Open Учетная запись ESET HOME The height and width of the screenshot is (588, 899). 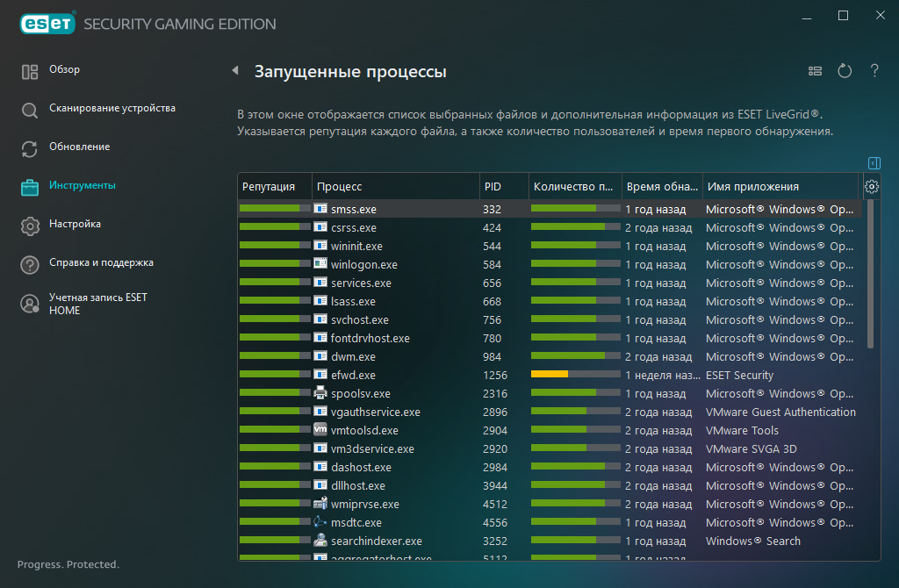click(97, 304)
